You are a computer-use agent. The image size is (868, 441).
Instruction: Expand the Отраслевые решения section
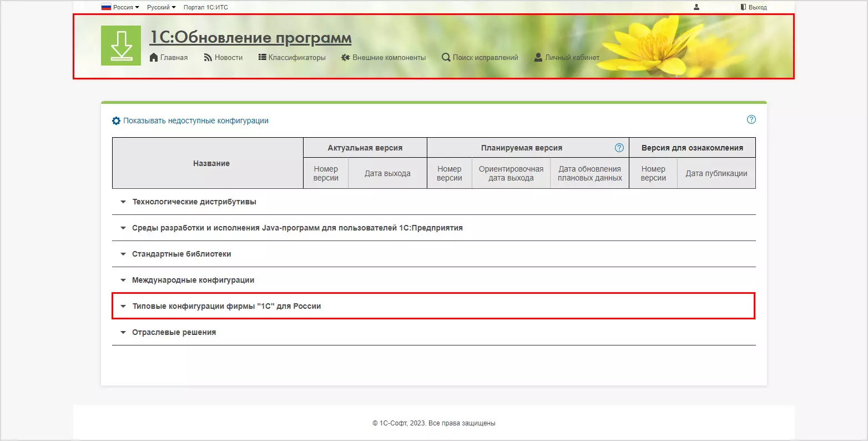434,332
